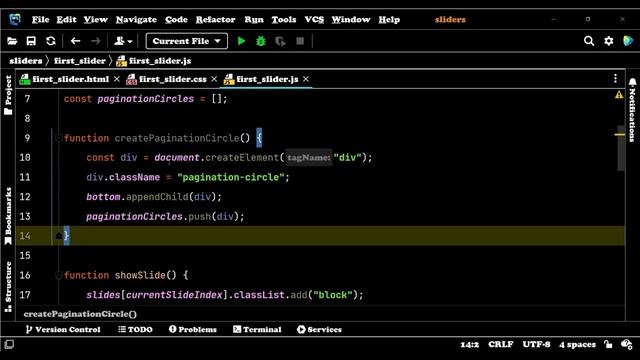Open the Terminal tool window
640x360 pixels.
click(257, 329)
